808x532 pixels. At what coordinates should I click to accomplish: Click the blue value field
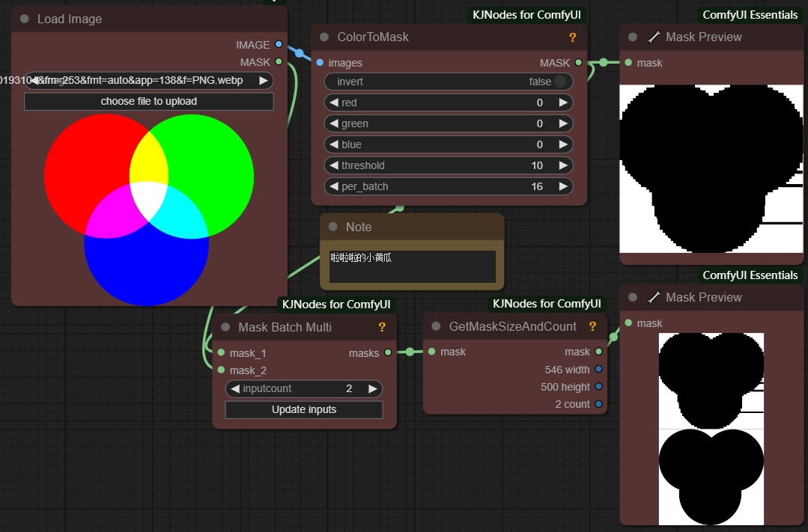449,144
